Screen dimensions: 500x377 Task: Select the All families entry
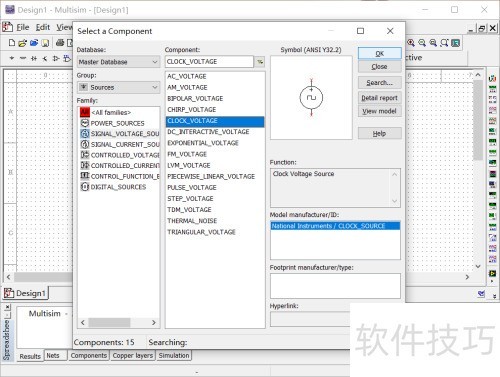(x=111, y=113)
